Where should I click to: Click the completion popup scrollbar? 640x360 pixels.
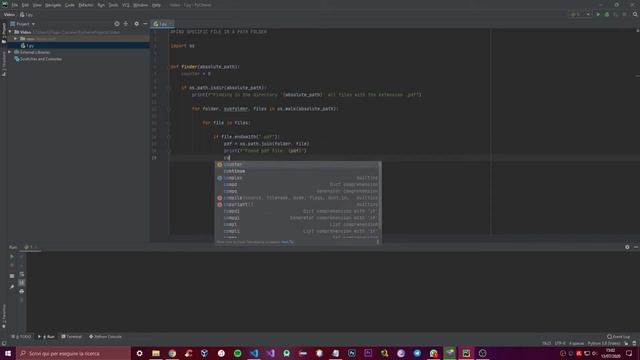[380, 195]
